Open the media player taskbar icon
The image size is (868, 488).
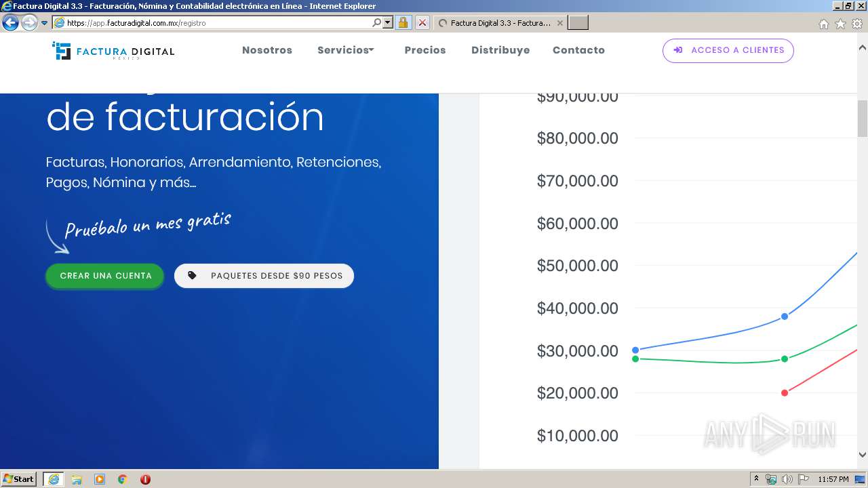click(x=100, y=479)
